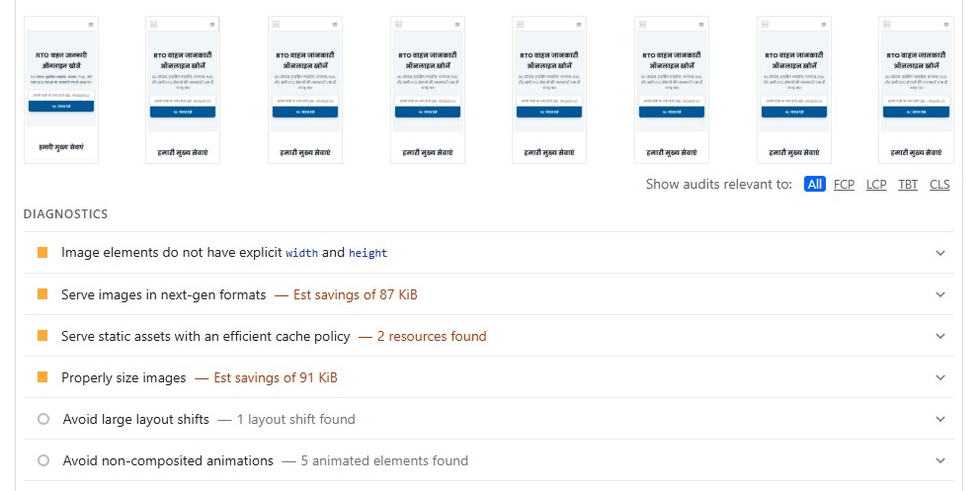Filter audits by FCP
980x491 pixels.
[x=844, y=185]
